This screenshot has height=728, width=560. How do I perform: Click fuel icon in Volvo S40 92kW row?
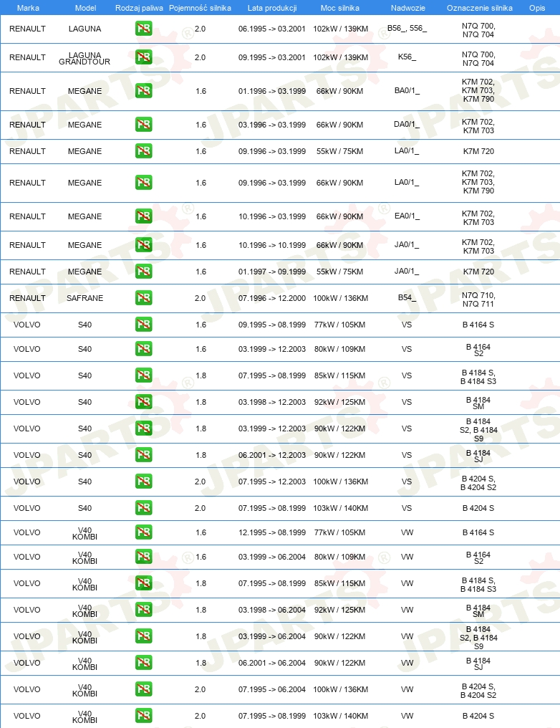click(x=144, y=401)
